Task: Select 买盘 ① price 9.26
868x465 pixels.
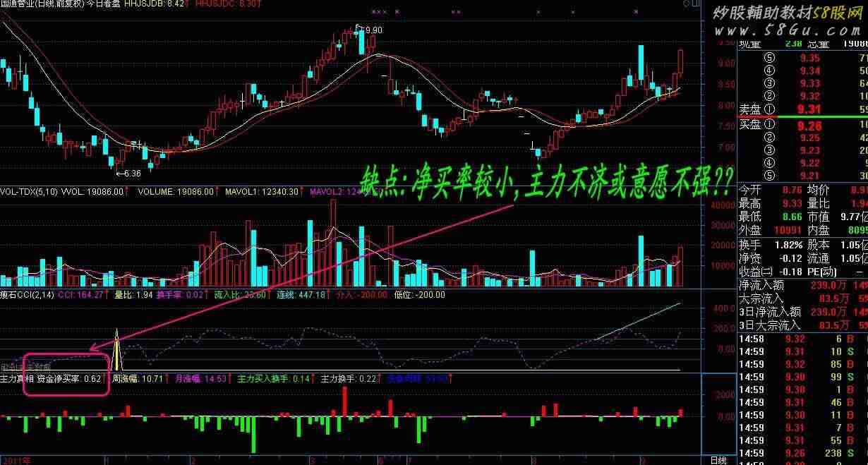Action: pos(809,126)
